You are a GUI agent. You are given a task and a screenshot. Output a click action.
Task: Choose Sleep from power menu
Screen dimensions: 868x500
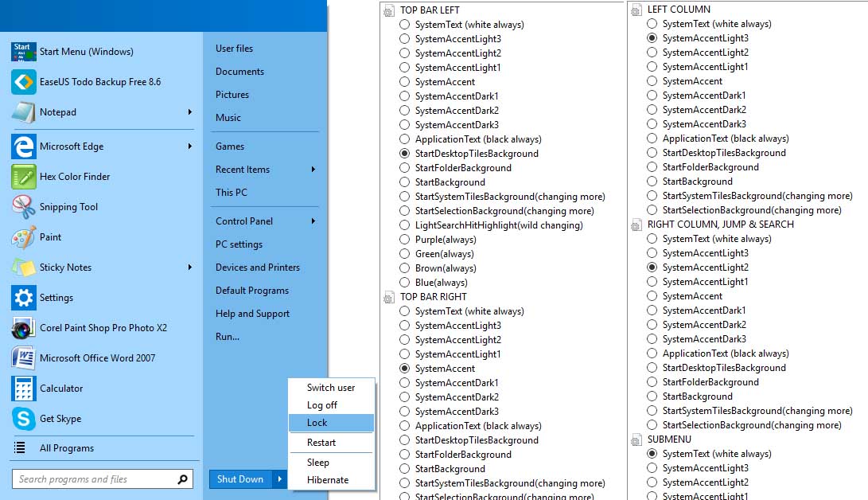click(331, 463)
